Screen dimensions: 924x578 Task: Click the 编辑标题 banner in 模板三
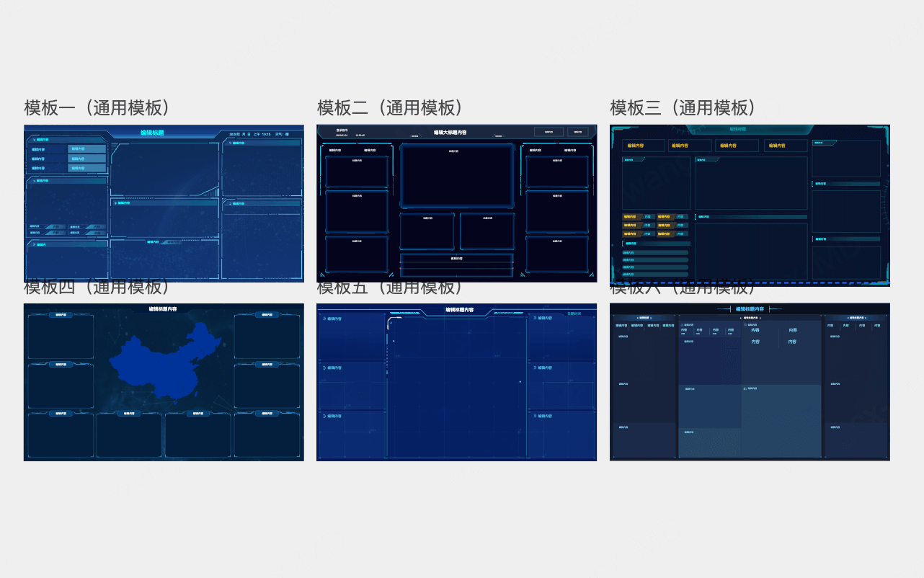[x=737, y=129]
